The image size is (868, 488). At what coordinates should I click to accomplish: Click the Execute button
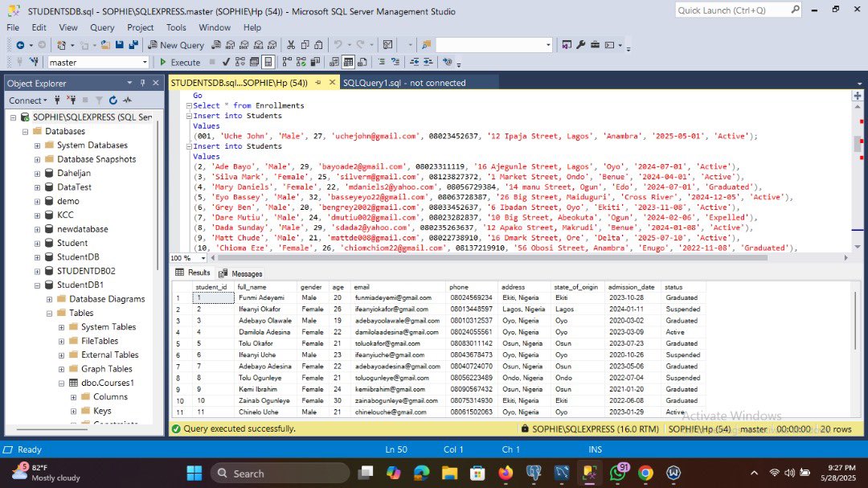pos(178,62)
